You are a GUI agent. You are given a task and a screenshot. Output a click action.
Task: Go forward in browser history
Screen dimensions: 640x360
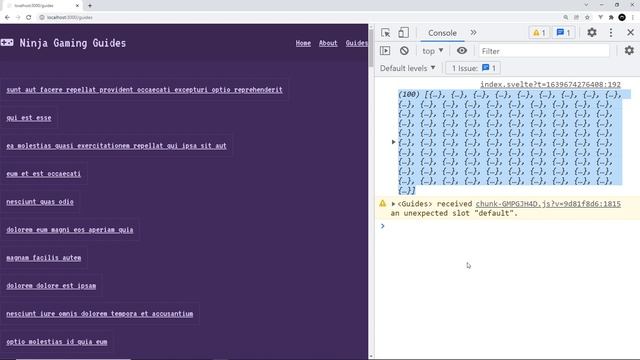[x=18, y=17]
